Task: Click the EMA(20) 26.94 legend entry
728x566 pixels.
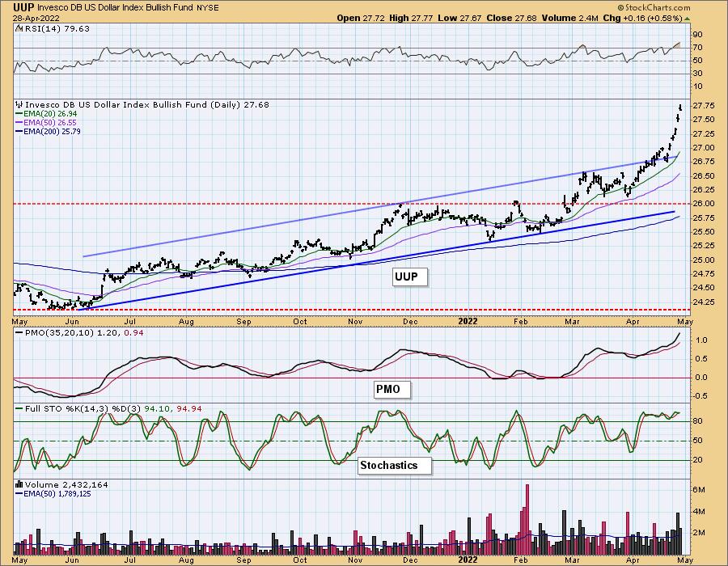Action: coord(46,114)
